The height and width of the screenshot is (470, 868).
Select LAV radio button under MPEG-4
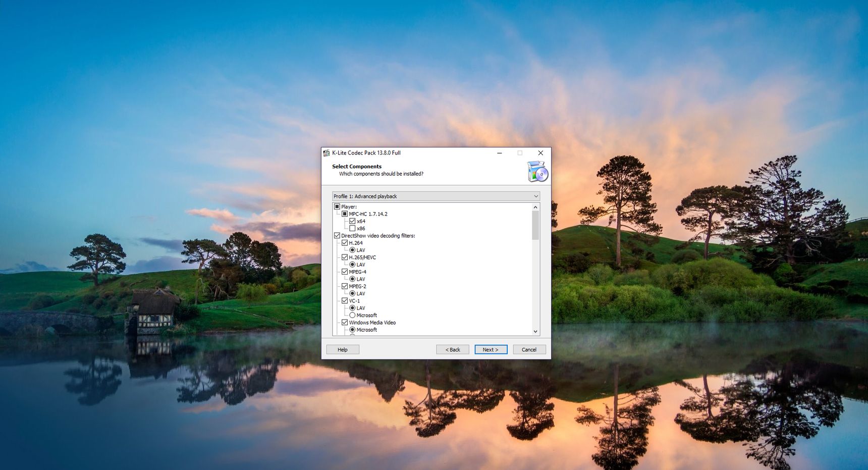point(352,279)
